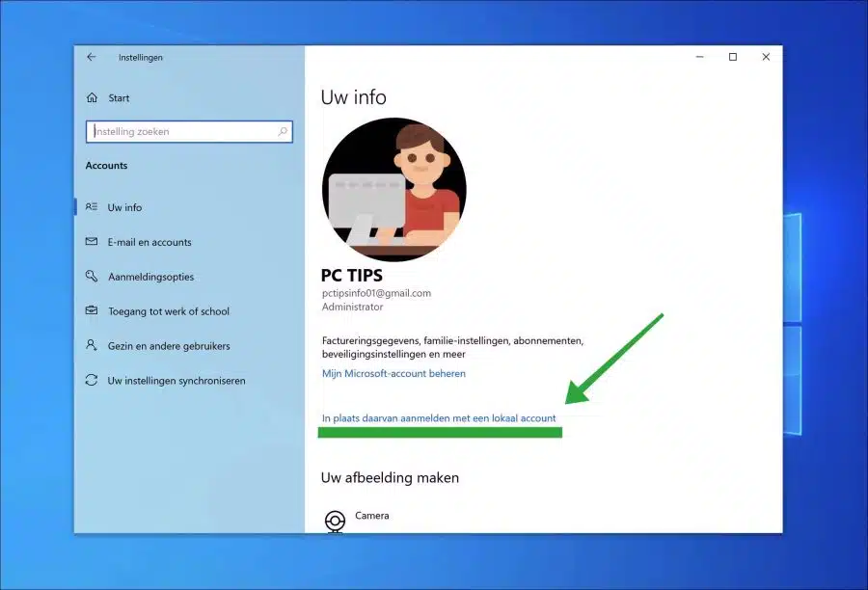Click the Factureringsgegevens description text
This screenshot has width=868, height=590.
453,348
